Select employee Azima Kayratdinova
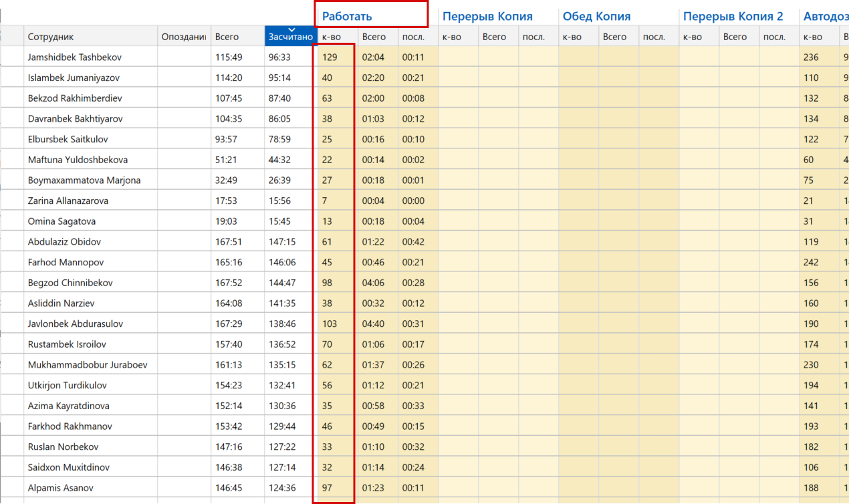The height and width of the screenshot is (504, 849). click(x=69, y=406)
